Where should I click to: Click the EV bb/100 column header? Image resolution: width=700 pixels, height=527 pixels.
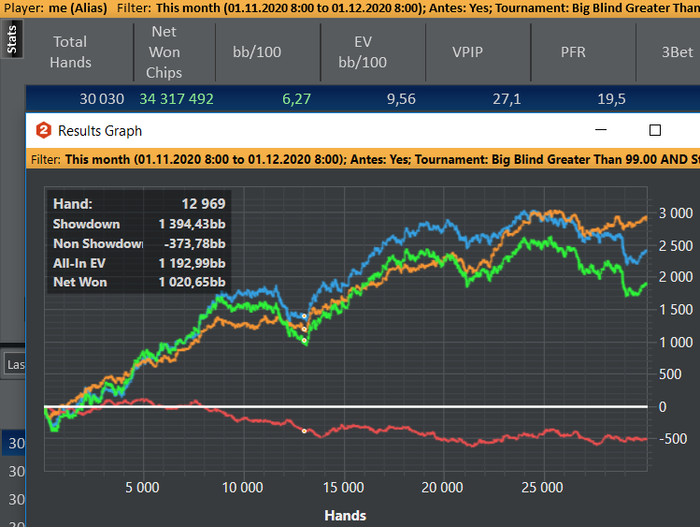[362, 52]
